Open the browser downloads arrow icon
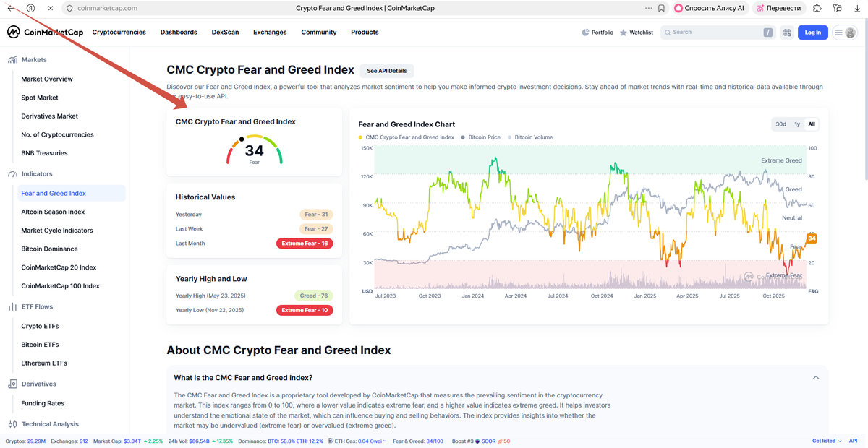 [x=856, y=8]
